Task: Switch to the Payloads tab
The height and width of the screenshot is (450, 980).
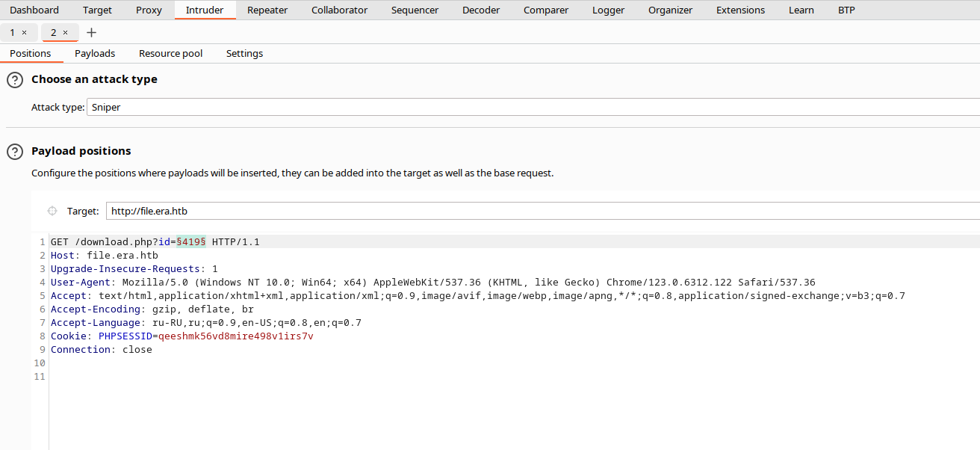Action: 95,54
